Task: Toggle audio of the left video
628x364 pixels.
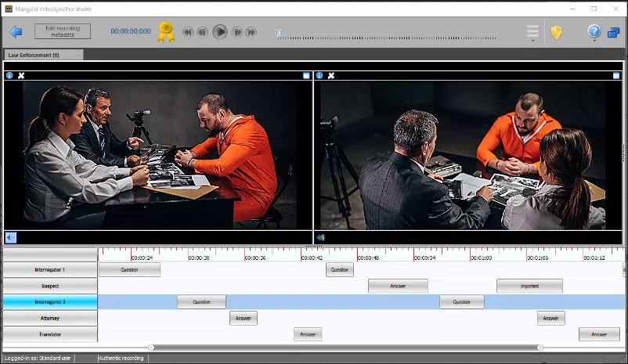Action: [11, 237]
